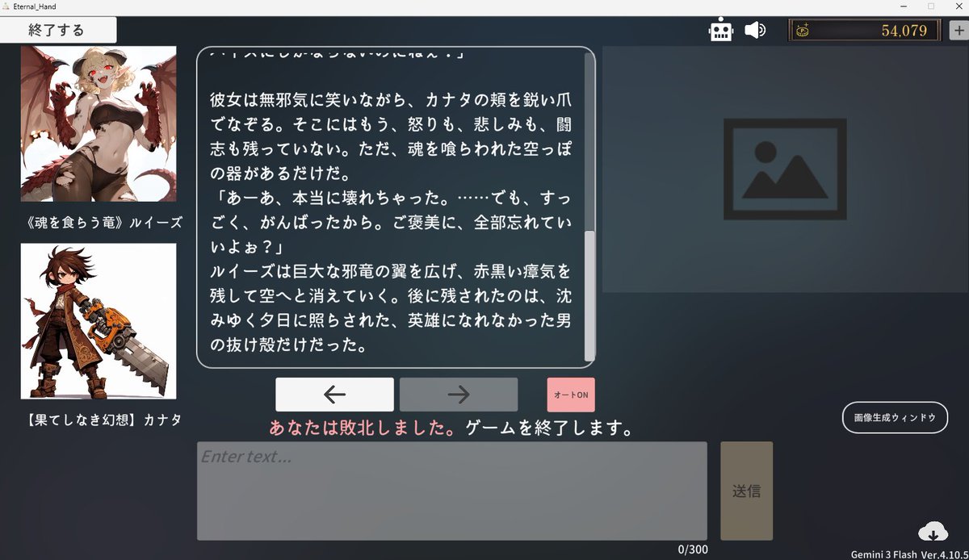The image size is (969, 560).
Task: Click the gold coin currency icon
Action: (803, 31)
